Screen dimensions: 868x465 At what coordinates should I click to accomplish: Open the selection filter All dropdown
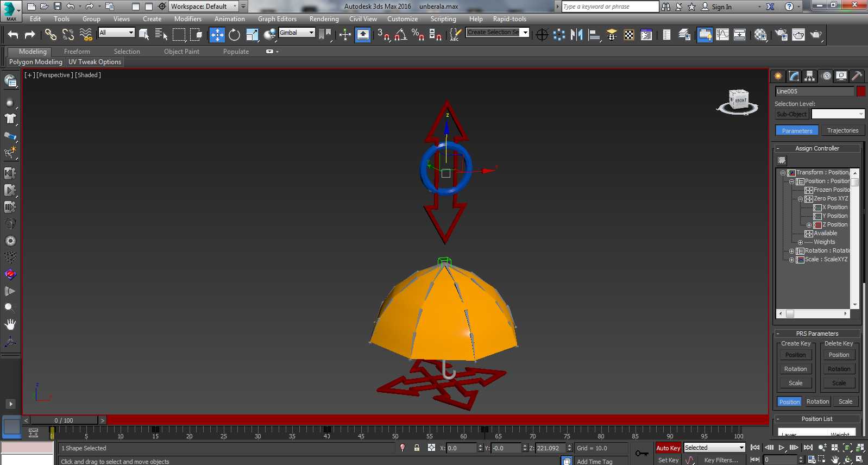116,33
